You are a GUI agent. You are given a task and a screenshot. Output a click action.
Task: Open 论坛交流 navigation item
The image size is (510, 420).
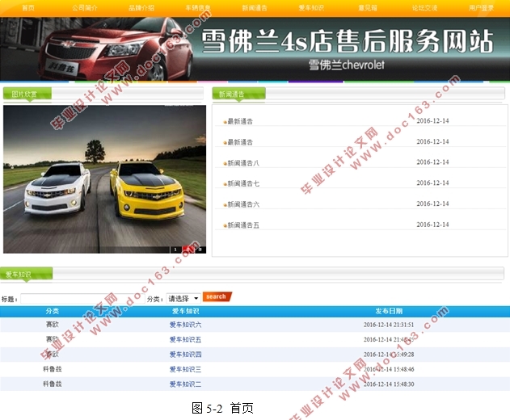[424, 8]
